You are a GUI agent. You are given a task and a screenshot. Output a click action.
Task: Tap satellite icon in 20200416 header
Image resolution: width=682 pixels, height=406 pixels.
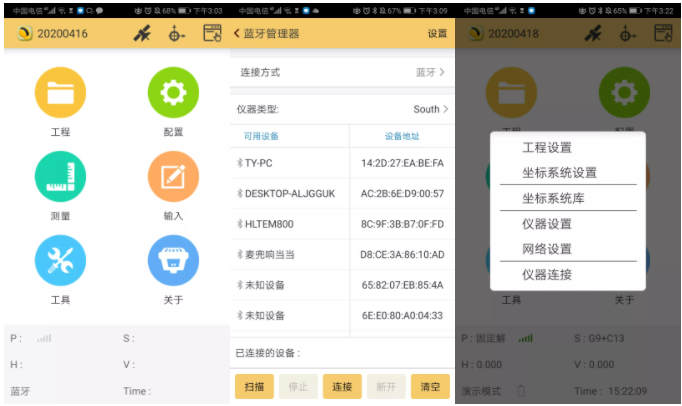click(142, 33)
